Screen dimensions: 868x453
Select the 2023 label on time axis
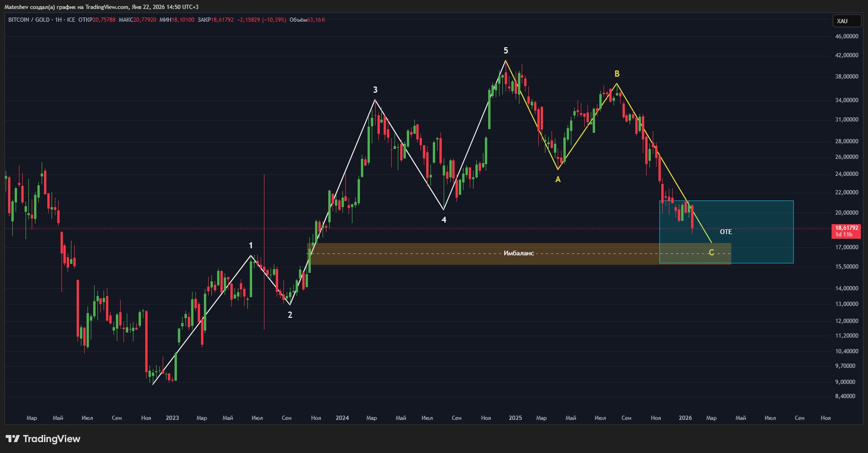pos(172,418)
